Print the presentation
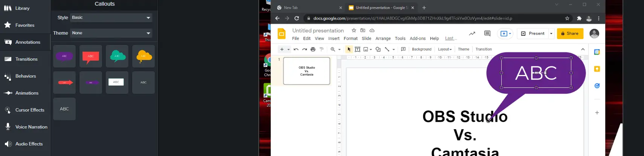Viewport: 644px width, 156px height. pos(313,49)
